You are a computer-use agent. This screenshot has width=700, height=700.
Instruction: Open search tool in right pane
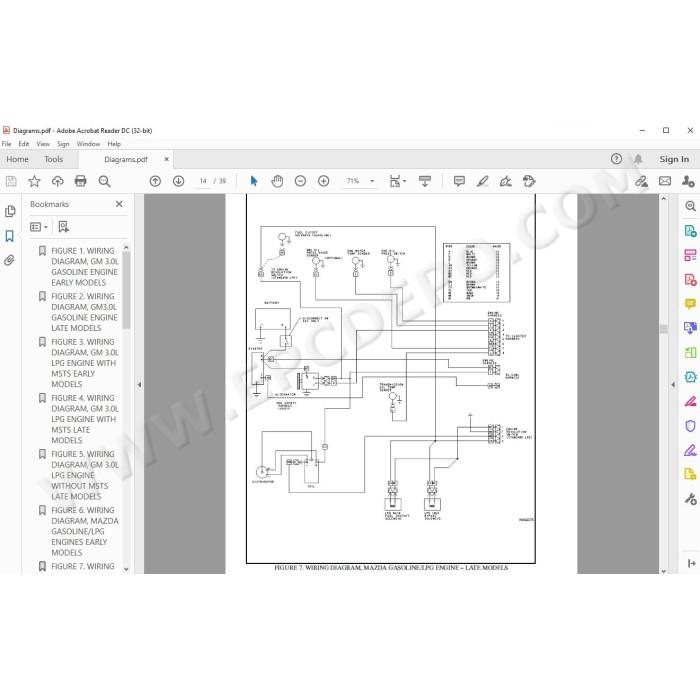coord(690,206)
